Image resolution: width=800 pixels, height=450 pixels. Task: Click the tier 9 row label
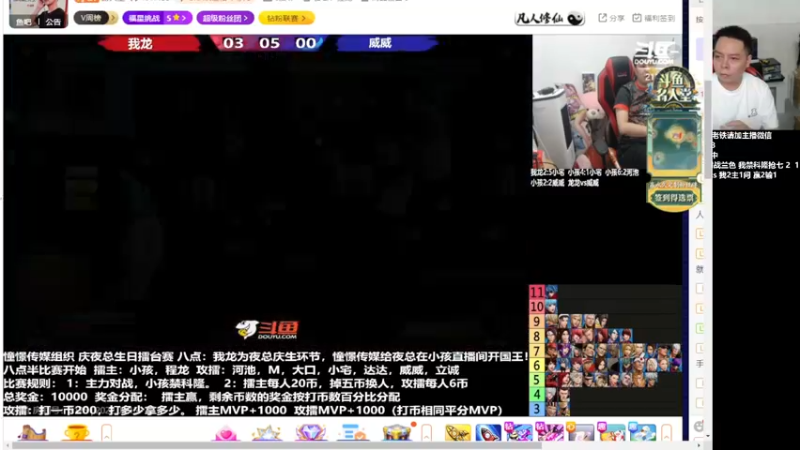tap(537, 321)
